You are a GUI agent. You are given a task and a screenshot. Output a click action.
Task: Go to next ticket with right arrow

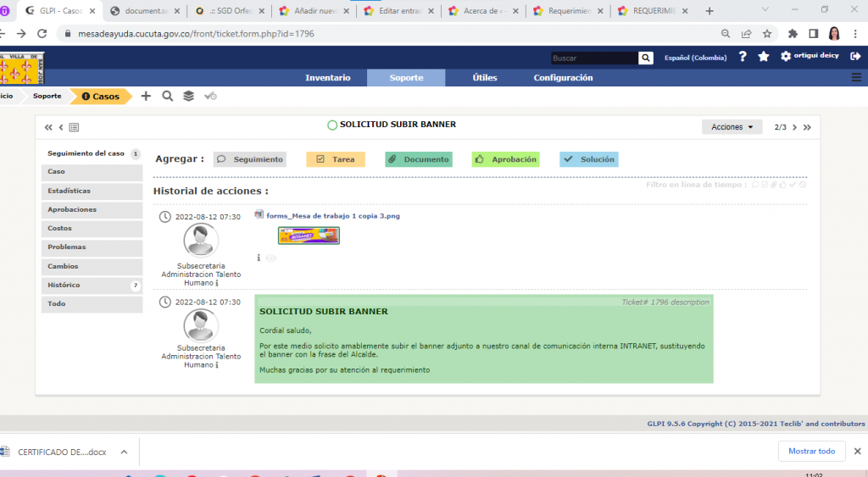(794, 127)
